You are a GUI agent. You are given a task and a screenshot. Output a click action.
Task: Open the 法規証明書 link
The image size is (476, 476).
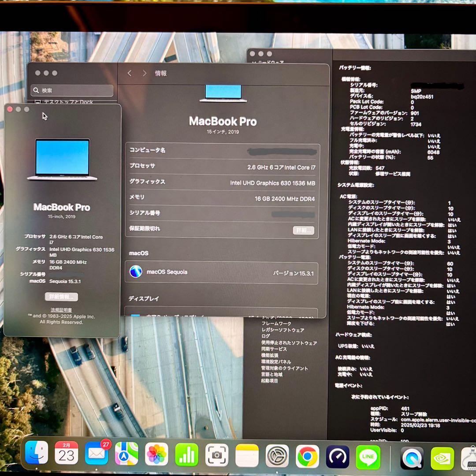click(x=61, y=310)
